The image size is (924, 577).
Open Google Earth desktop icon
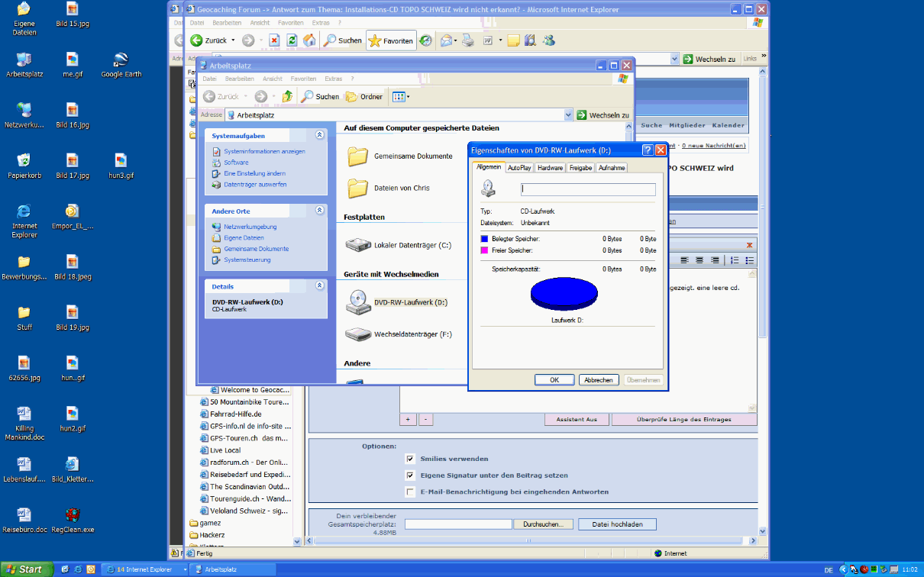click(121, 60)
